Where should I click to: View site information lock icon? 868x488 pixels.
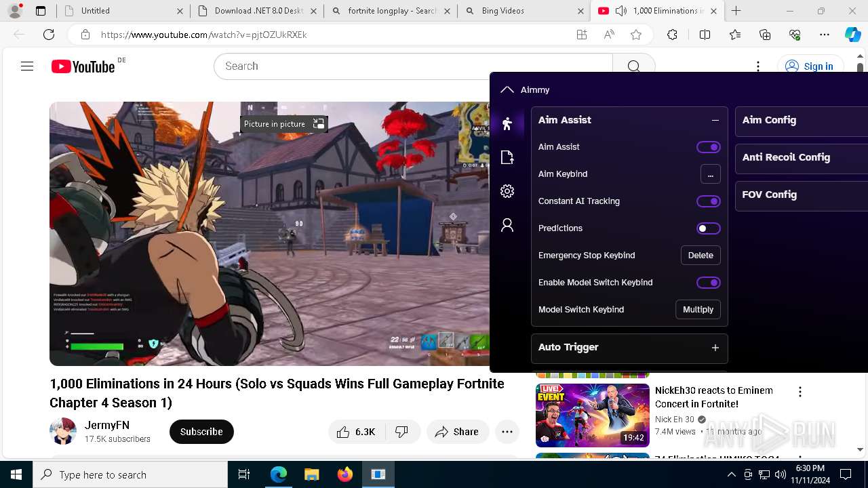pos(85,35)
